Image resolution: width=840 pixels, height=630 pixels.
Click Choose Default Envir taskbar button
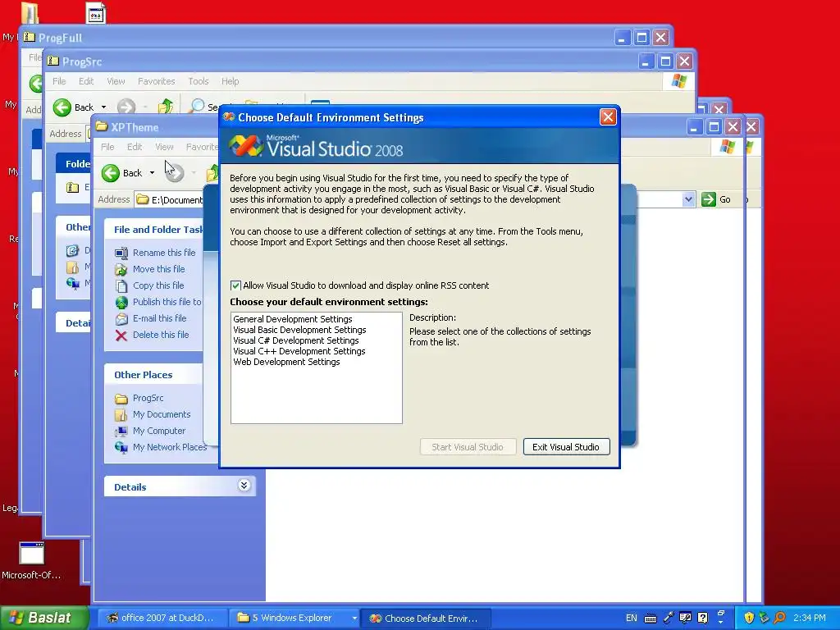coord(425,618)
